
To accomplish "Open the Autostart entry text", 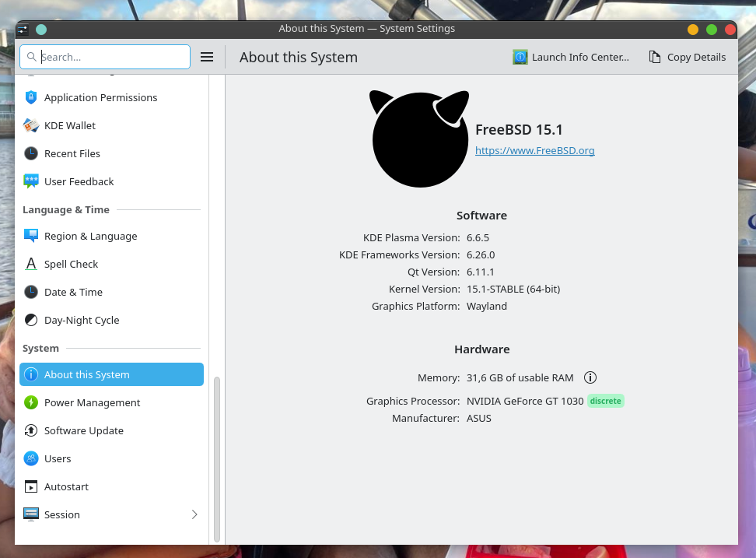I will click(x=67, y=486).
